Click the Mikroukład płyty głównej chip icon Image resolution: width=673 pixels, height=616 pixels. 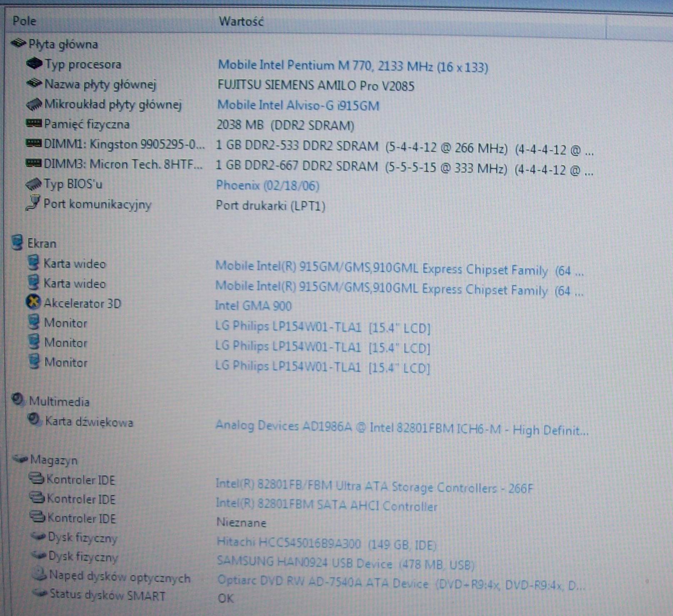[x=34, y=104]
